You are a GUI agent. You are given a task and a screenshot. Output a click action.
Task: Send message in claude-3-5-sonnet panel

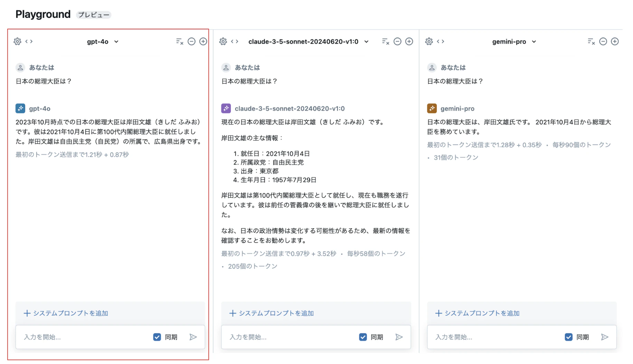(399, 337)
